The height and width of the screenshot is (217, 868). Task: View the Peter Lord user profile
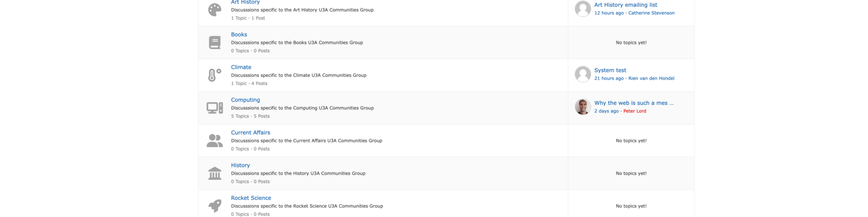pyautogui.click(x=634, y=111)
